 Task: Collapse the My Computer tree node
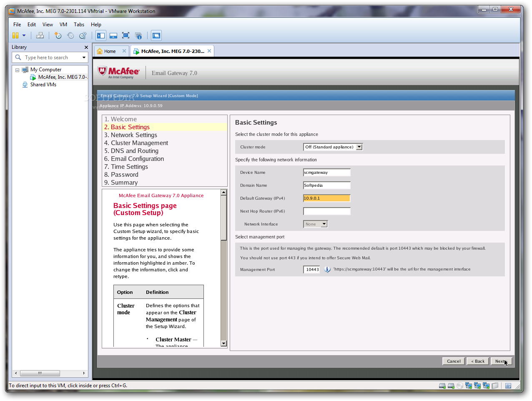tap(17, 70)
